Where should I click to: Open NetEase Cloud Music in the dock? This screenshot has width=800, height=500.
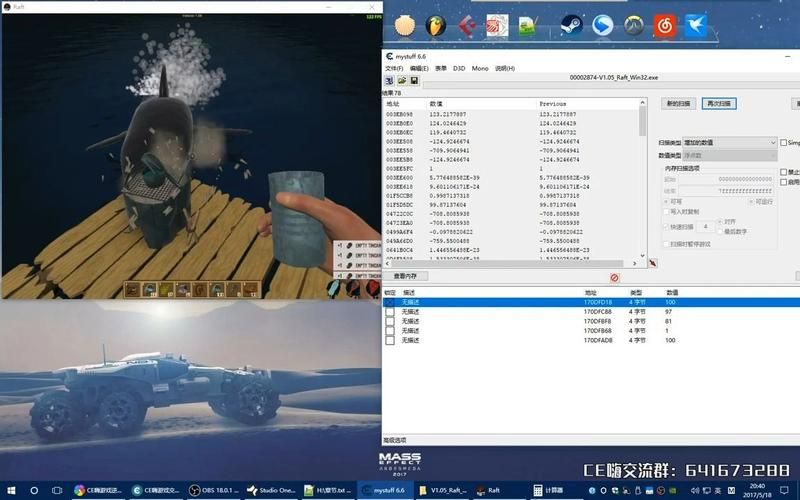665,26
